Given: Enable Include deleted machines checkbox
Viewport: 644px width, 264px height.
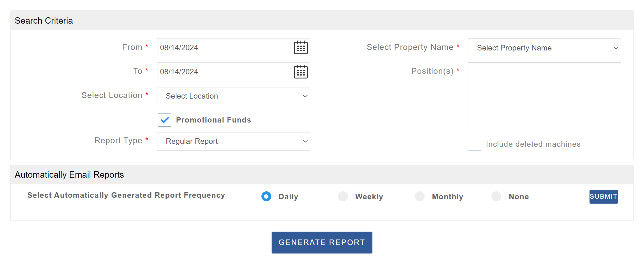Looking at the screenshot, I should pyautogui.click(x=474, y=144).
